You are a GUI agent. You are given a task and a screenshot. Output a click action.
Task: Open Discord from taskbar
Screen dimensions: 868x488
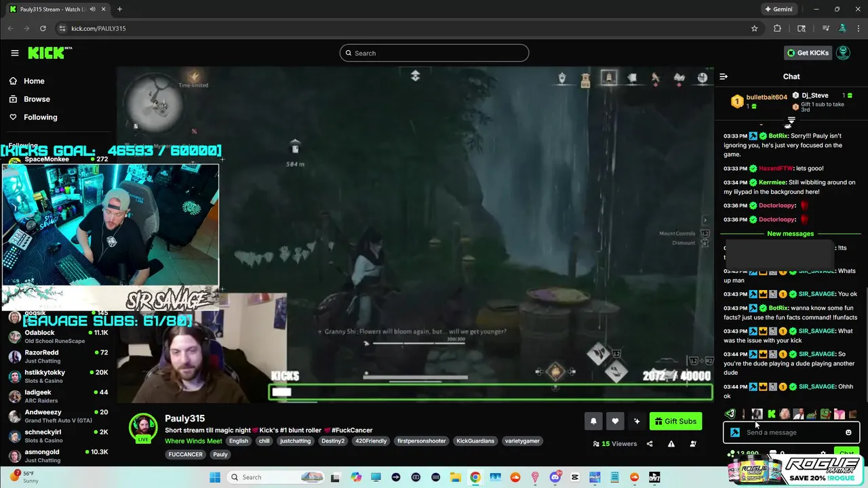tap(555, 477)
